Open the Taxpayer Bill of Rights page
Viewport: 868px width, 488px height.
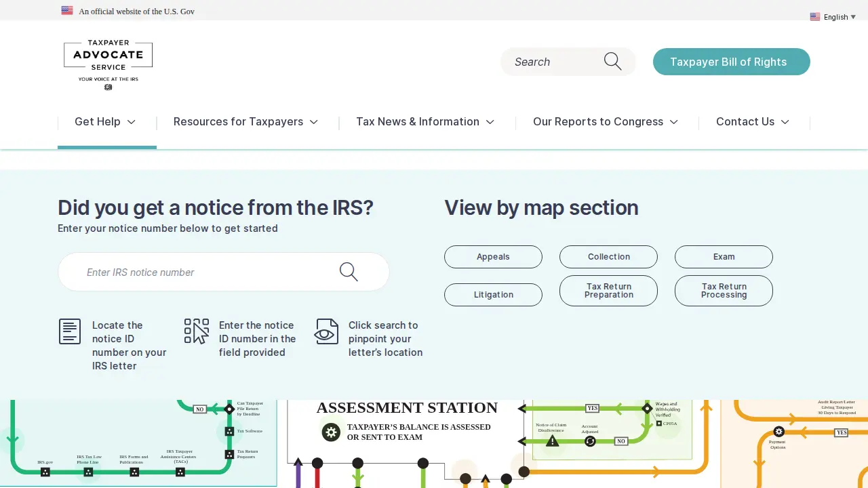(731, 62)
